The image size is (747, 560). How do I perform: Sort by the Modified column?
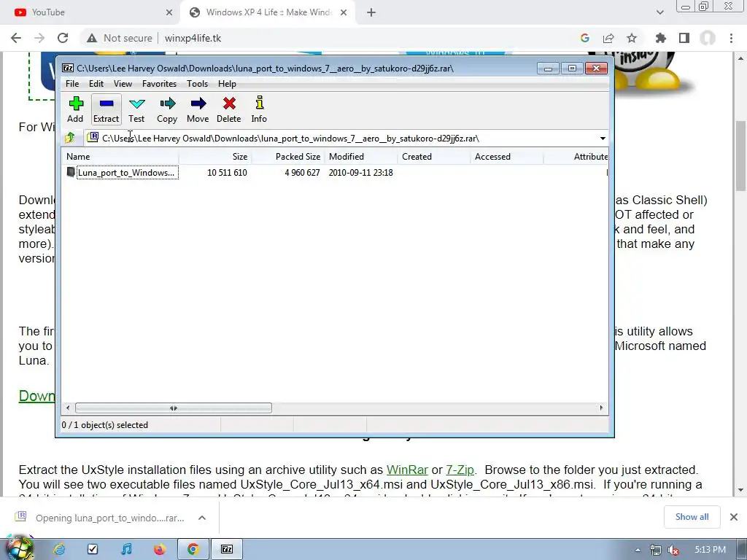(x=360, y=157)
